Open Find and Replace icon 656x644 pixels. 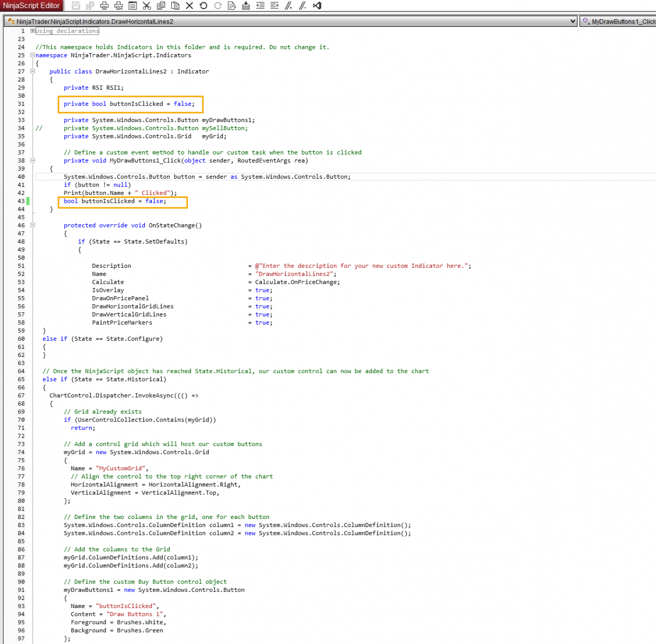tap(232, 6)
